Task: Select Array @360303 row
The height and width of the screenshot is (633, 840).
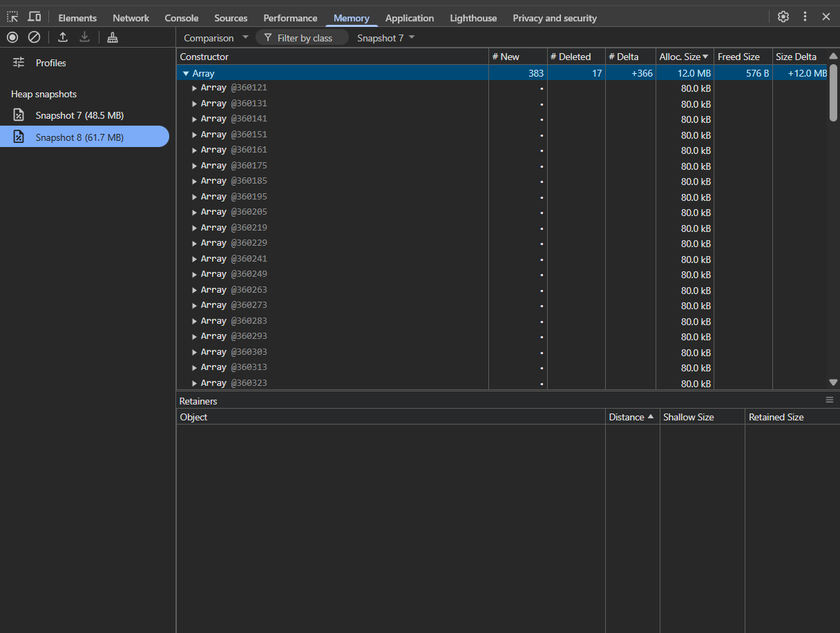Action: [502, 352]
